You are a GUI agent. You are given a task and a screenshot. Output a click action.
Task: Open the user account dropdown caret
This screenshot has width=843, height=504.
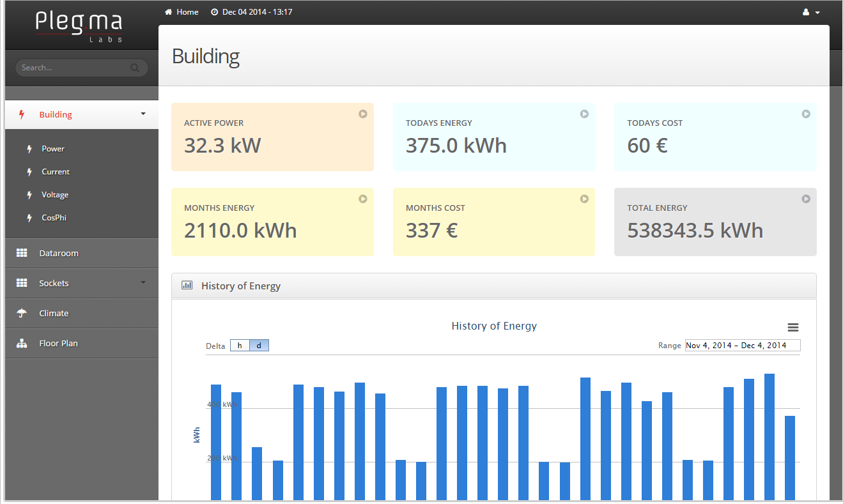[x=817, y=13]
